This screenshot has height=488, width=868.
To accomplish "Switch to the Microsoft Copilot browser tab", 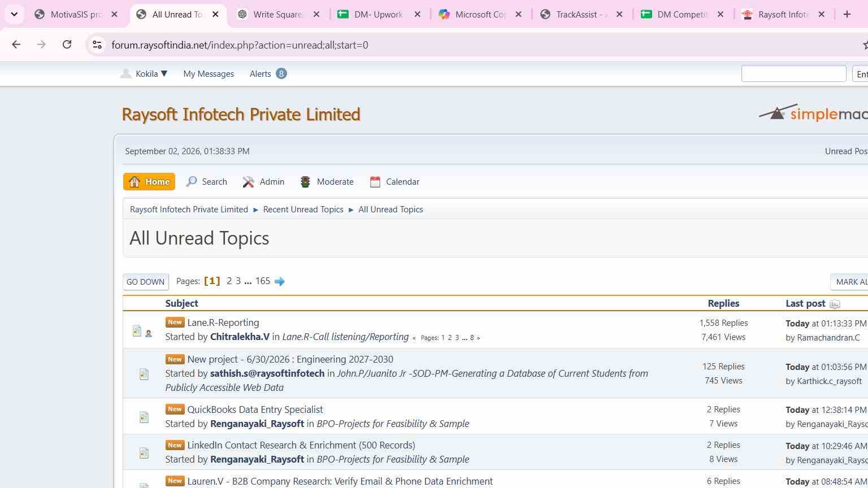I will point(474,15).
